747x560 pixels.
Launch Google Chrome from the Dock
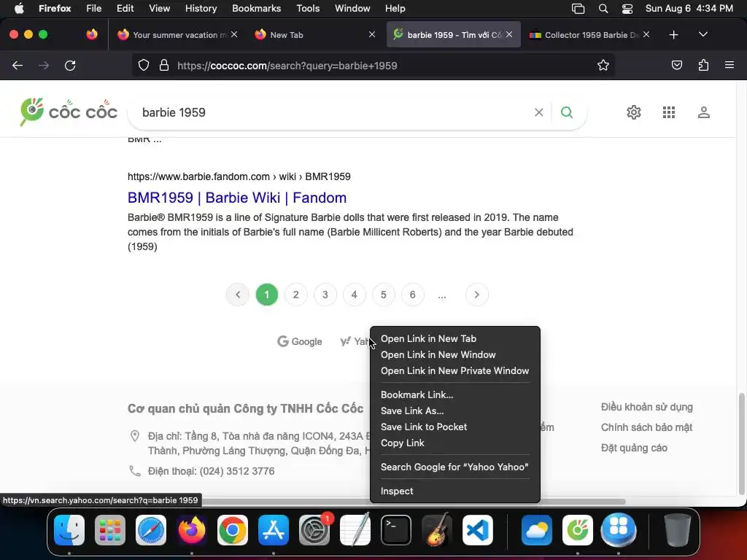(x=233, y=530)
